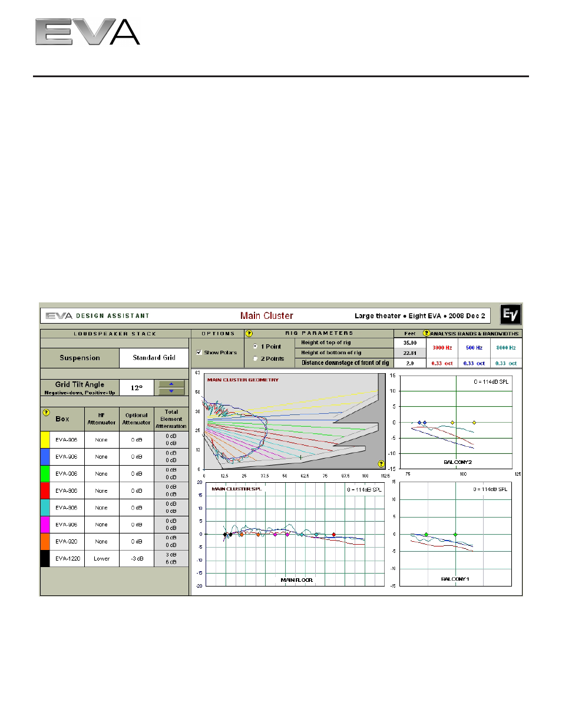Click the right green diamond marker on Balcony 1 chart
This screenshot has width=562, height=728.
455,535
